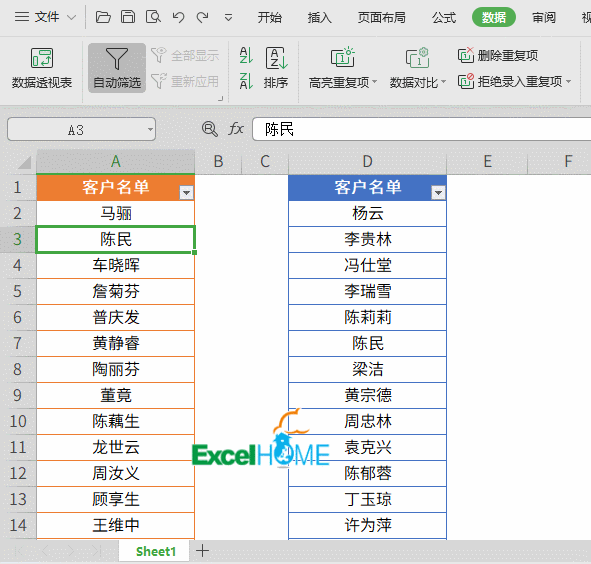The height and width of the screenshot is (564, 591).
Task: Open filter dropdown in cell D1
Action: point(438,193)
